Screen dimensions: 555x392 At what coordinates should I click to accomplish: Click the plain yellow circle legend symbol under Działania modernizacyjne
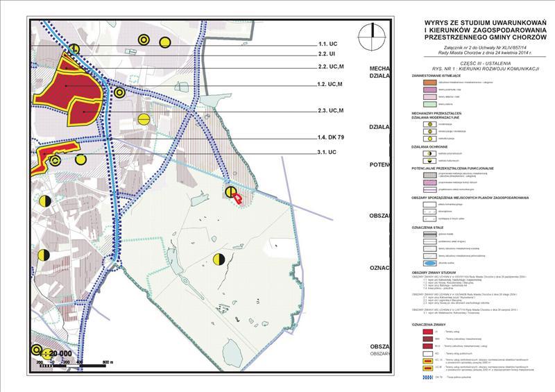430,139
